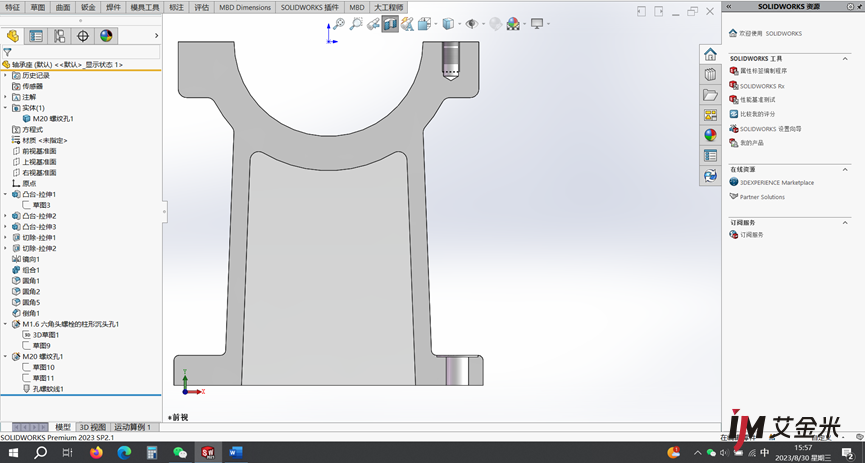Open the DimXpertManager crosshair tab
The height and width of the screenshot is (463, 865).
[83, 36]
